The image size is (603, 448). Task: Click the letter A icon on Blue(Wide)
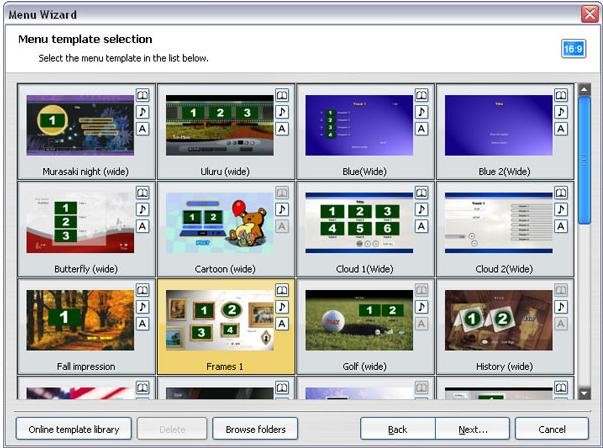(421, 129)
